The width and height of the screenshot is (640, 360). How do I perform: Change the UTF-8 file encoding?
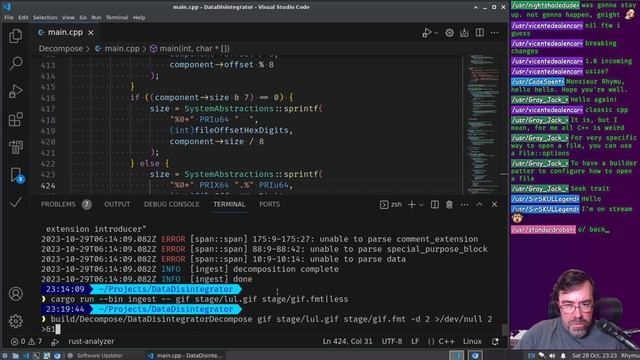pos(392,341)
